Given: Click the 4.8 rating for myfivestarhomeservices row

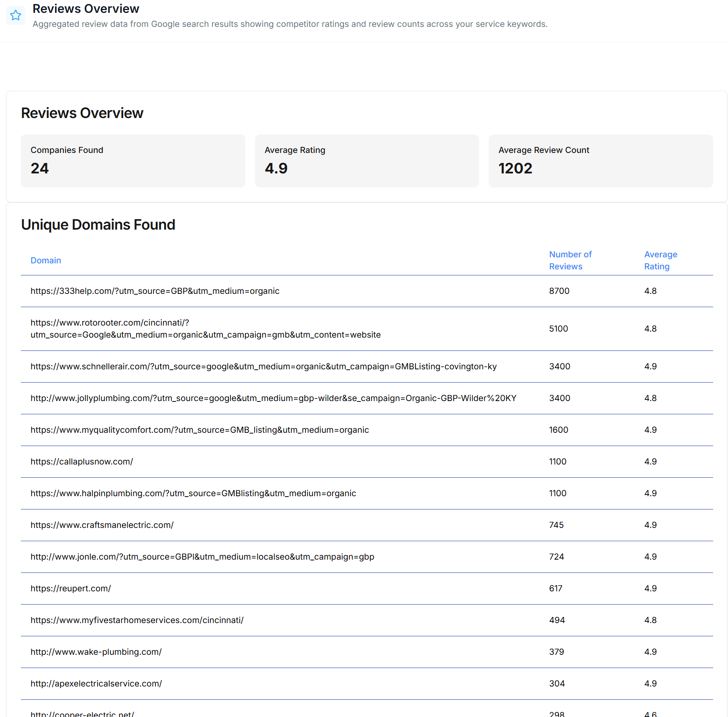Looking at the screenshot, I should pyautogui.click(x=650, y=620).
